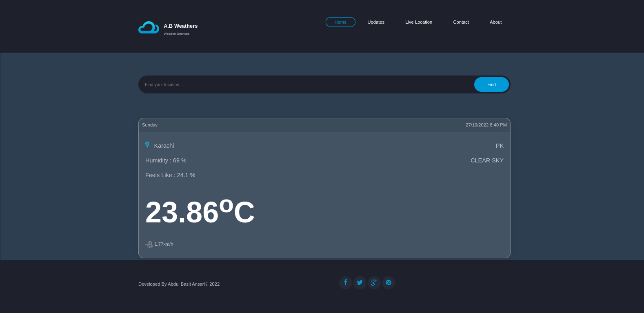Go to the Home nav tab
Viewport: 644px width, 313px height.
pyautogui.click(x=340, y=22)
